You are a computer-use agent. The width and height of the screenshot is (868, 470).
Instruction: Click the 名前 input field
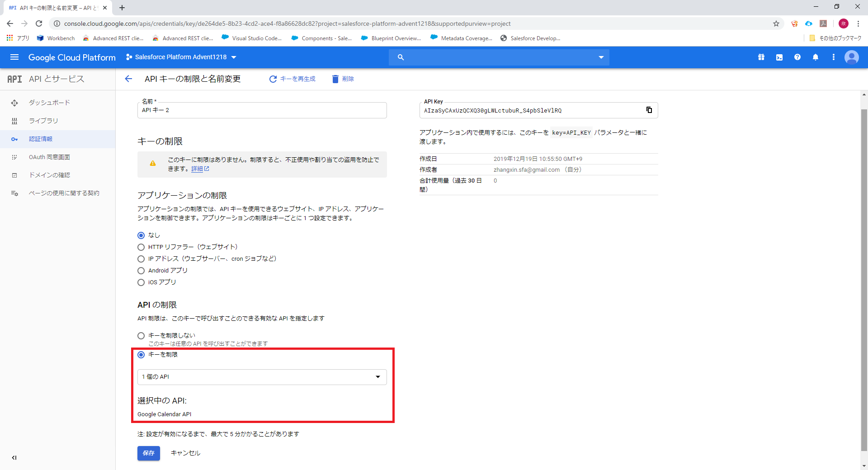[262, 110]
